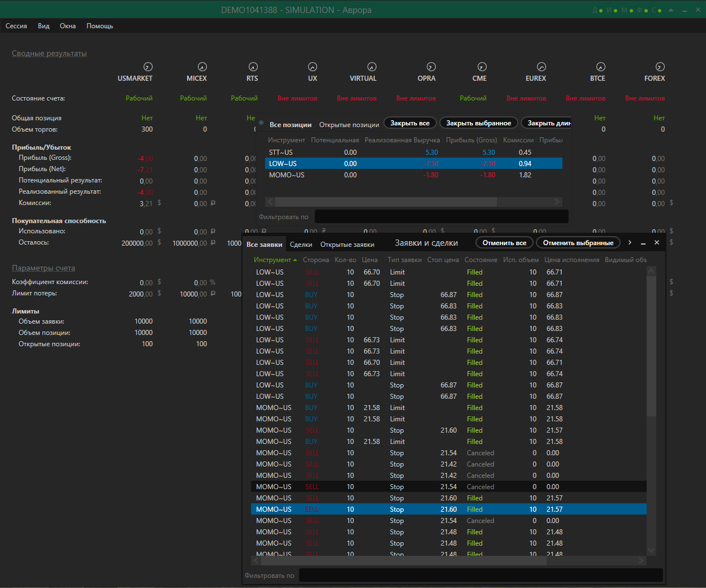Open the Параметры счета link

tap(44, 268)
